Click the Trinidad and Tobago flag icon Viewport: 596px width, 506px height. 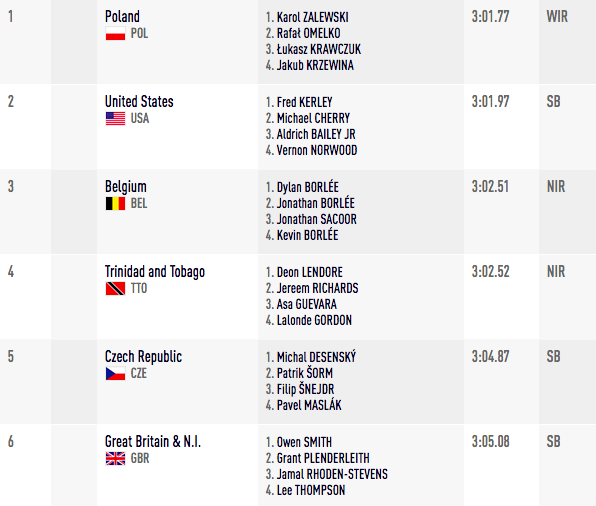[115, 289]
